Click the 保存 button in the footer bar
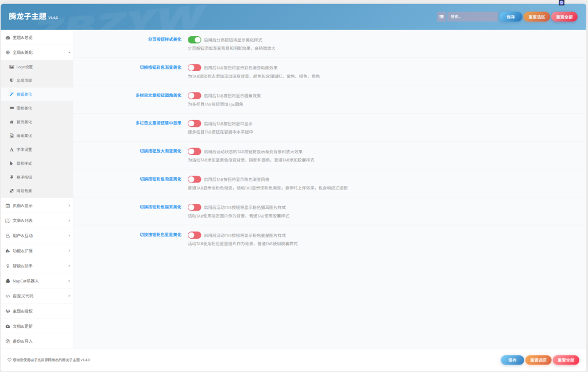The image size is (588, 372). [x=512, y=360]
